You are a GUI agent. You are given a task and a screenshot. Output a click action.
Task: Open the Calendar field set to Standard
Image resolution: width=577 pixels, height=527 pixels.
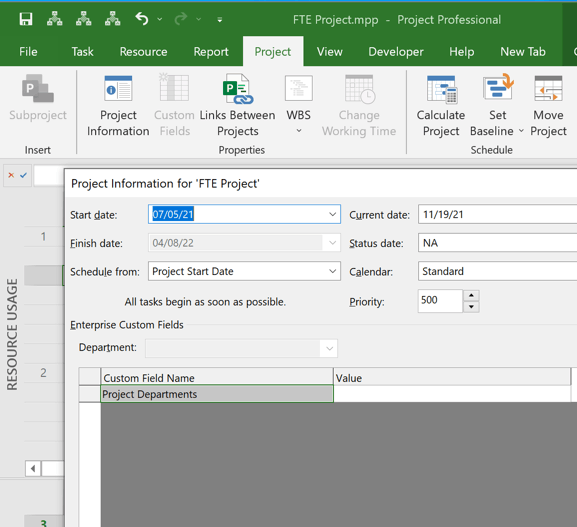coord(498,271)
